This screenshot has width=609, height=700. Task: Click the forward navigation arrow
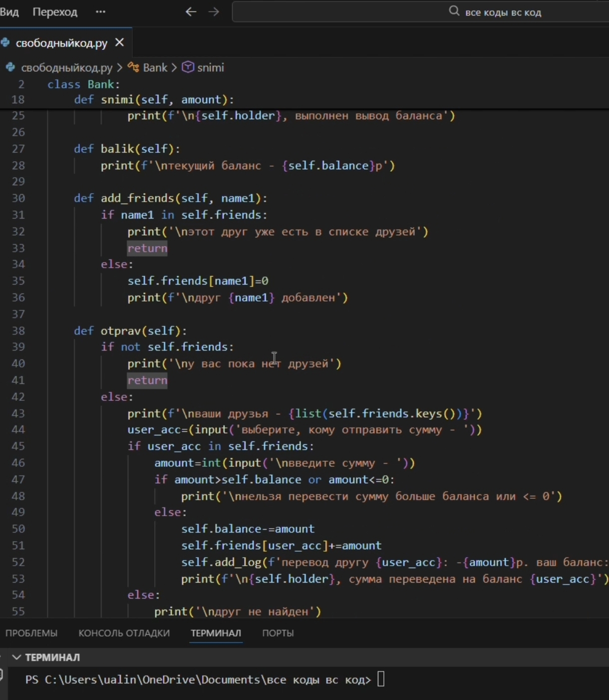pos(214,12)
